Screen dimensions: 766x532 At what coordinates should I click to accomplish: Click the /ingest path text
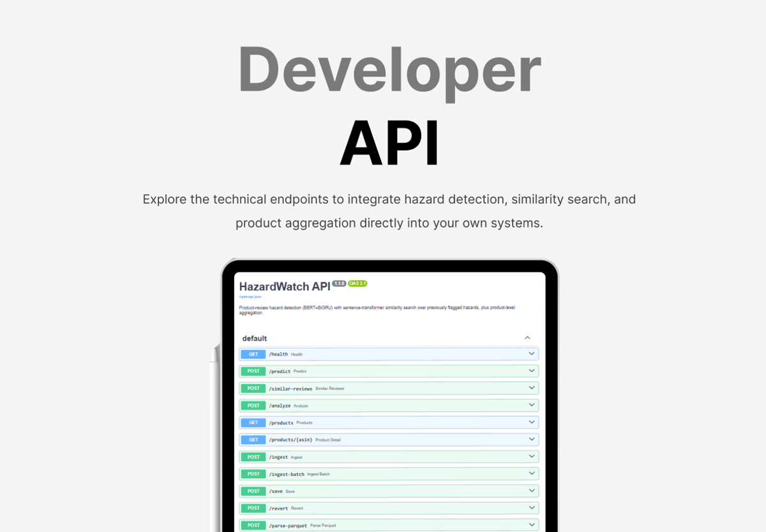[x=278, y=457]
